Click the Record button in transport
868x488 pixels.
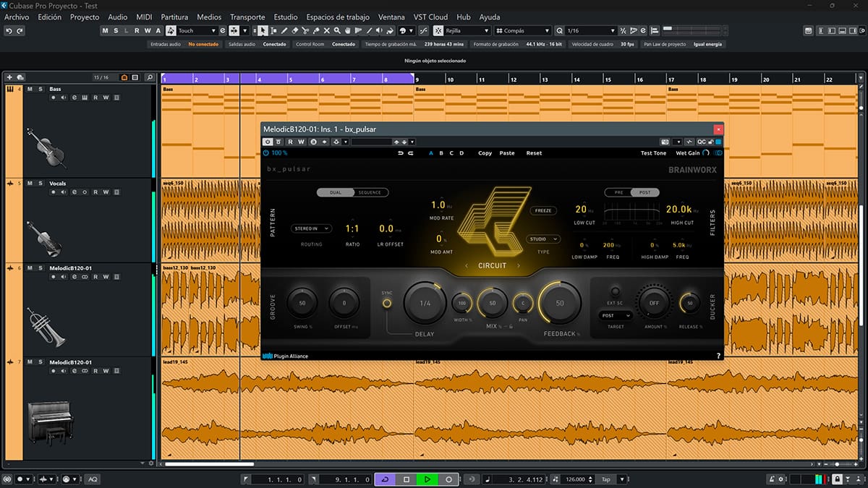click(448, 479)
